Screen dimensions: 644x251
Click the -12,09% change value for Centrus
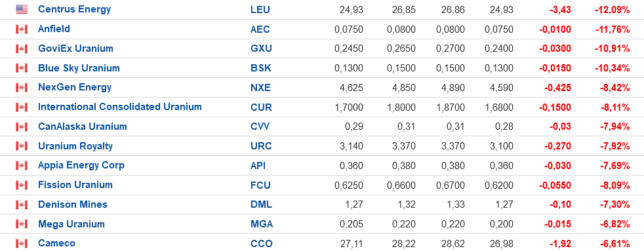(x=612, y=10)
